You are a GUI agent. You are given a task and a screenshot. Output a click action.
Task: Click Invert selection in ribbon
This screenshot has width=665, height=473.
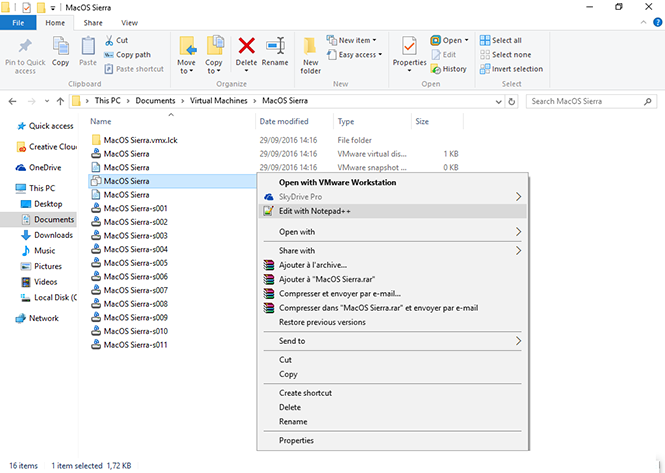(511, 69)
